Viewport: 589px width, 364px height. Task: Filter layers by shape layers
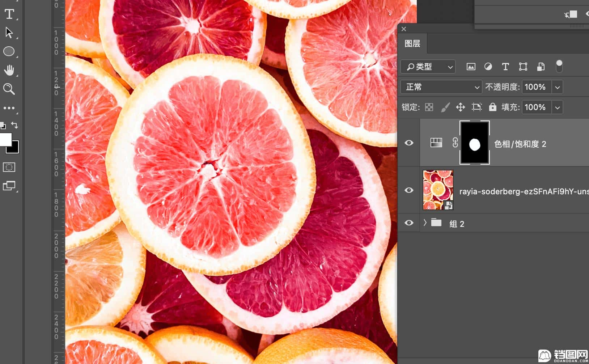pos(523,67)
